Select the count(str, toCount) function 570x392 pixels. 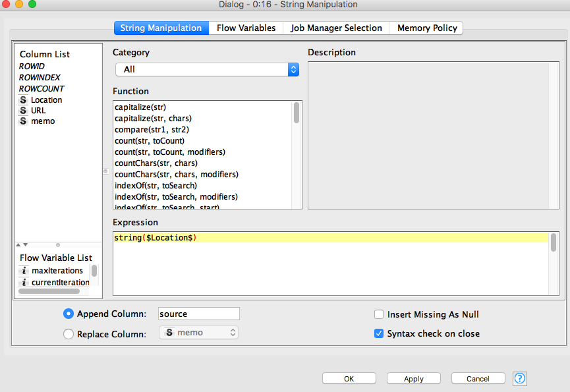tap(150, 140)
